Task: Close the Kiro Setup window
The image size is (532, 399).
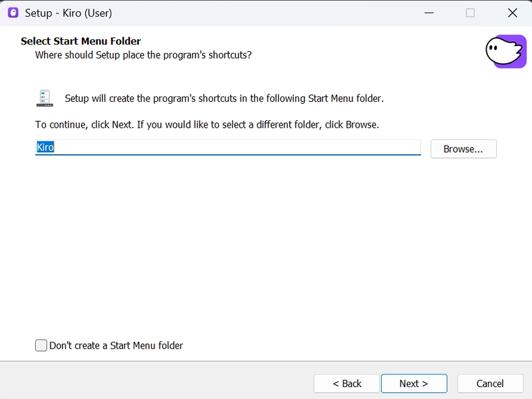Action: [512, 13]
